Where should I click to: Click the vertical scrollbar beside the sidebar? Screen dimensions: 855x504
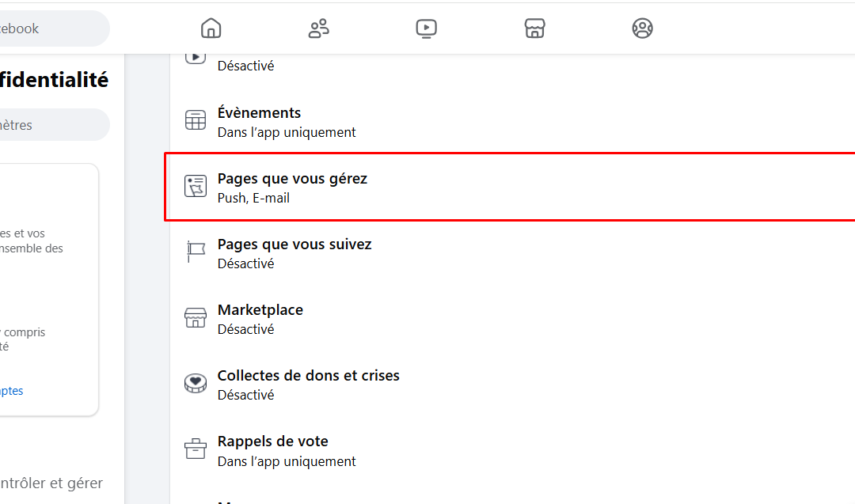coord(147,277)
